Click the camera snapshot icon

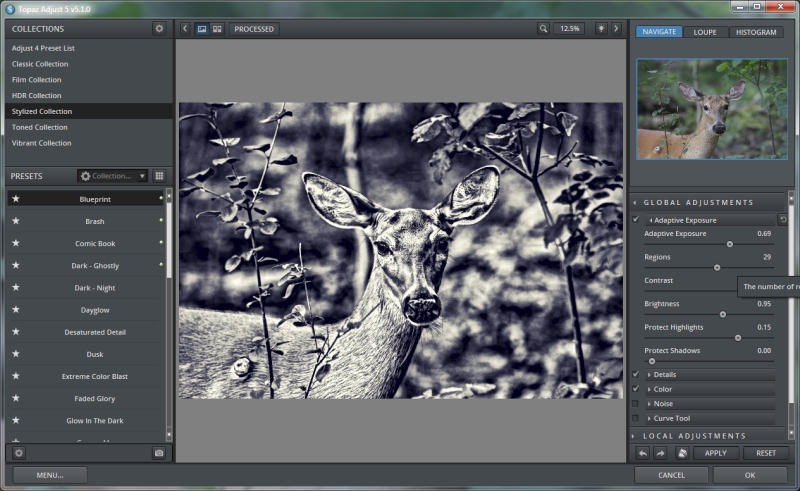(x=159, y=453)
